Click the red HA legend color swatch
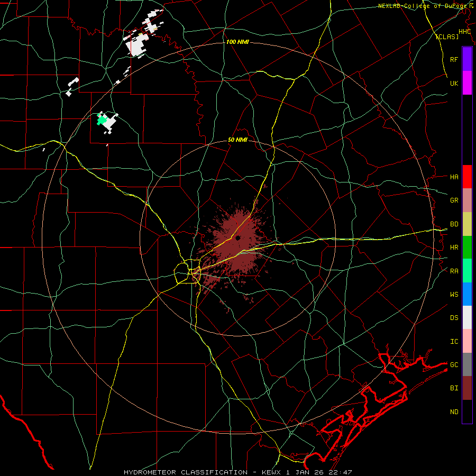Viewport: 476px width, 476px height. [467, 177]
